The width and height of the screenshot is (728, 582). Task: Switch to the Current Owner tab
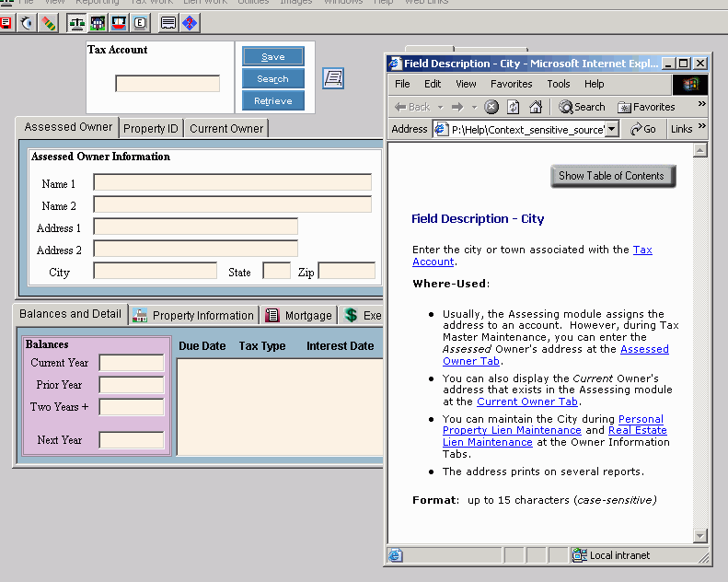click(x=226, y=129)
